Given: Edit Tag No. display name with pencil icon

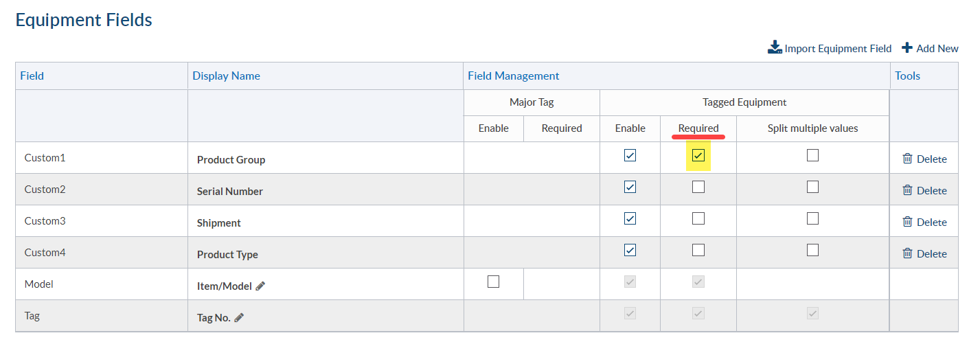Looking at the screenshot, I should (239, 317).
